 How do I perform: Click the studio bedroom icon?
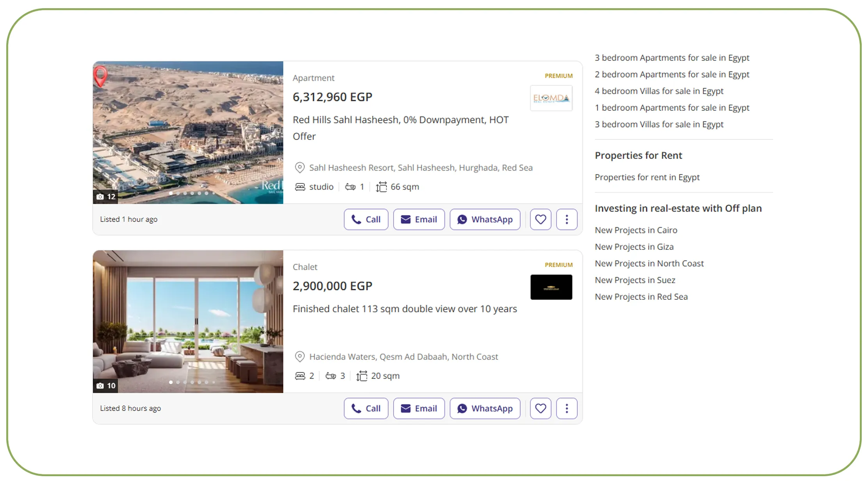click(x=300, y=186)
